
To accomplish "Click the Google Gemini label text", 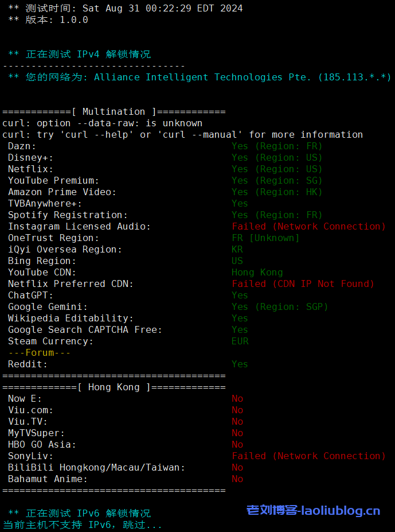I will pos(48,306).
